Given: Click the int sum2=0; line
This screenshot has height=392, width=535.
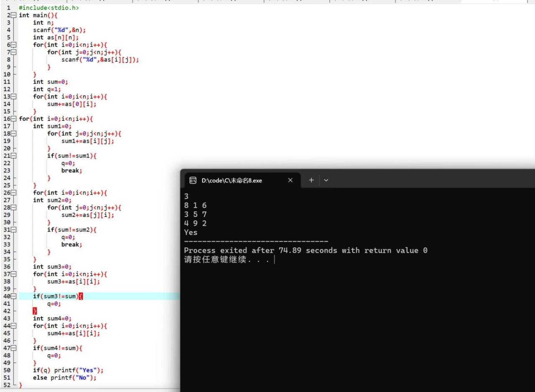Looking at the screenshot, I should pos(52,200).
